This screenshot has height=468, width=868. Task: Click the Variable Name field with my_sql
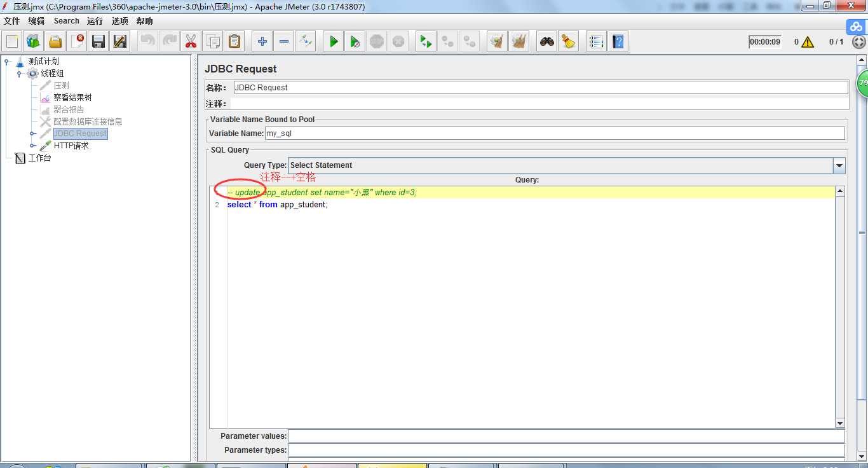pyautogui.click(x=555, y=134)
